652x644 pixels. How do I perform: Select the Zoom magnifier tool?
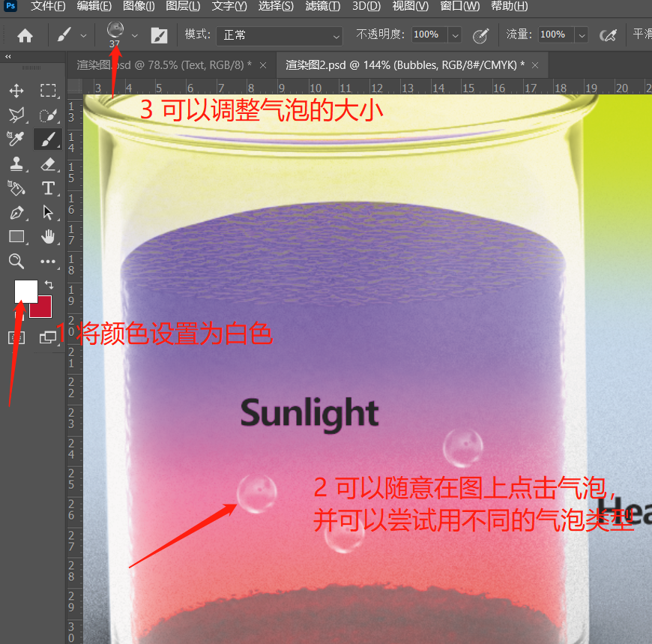pyautogui.click(x=16, y=261)
